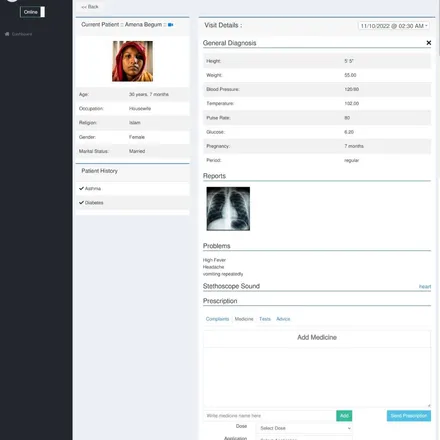Click the problem text vomiting repeatedly
The width and height of the screenshot is (440, 440).
[x=223, y=274]
